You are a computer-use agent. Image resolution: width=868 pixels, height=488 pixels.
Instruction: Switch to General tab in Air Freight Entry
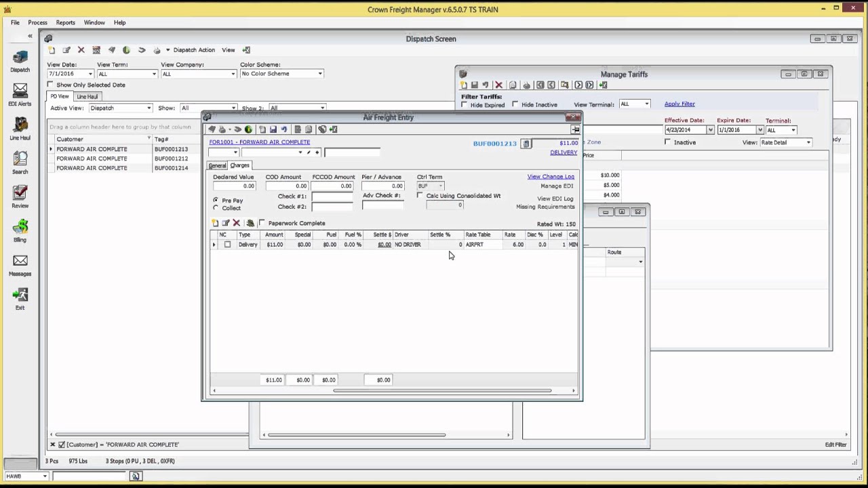[x=217, y=166]
